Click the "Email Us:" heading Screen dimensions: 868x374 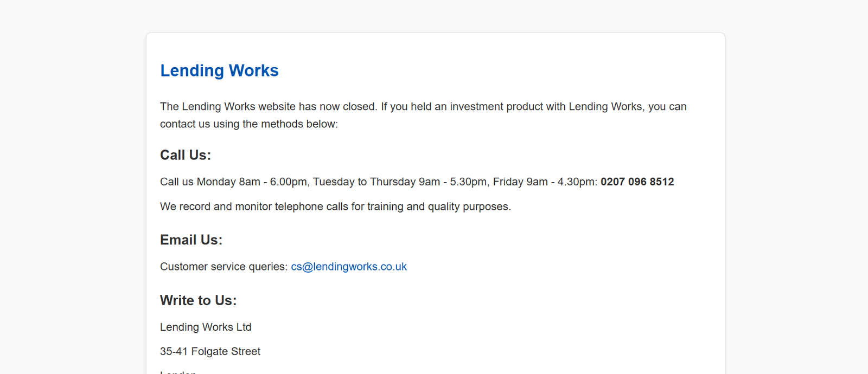pyautogui.click(x=191, y=240)
